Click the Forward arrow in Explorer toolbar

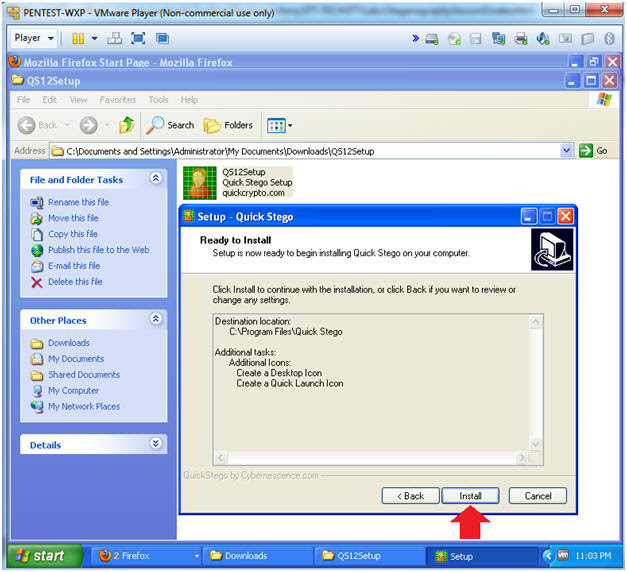(88, 125)
